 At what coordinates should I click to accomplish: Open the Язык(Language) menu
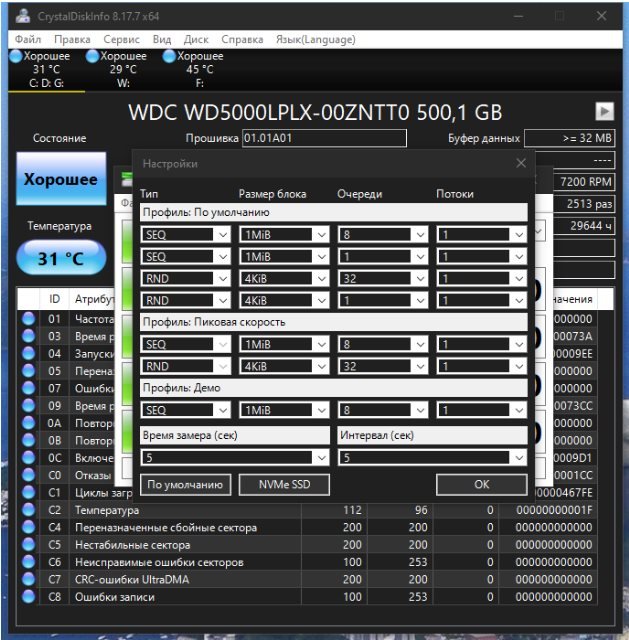[x=316, y=40]
